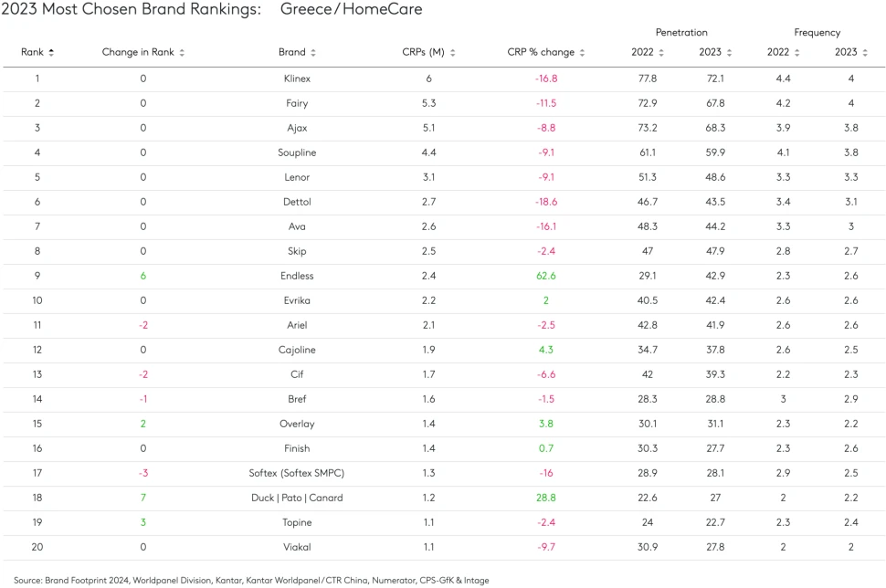The image size is (886, 588).
Task: Select the Viakal brand name
Action: click(297, 547)
